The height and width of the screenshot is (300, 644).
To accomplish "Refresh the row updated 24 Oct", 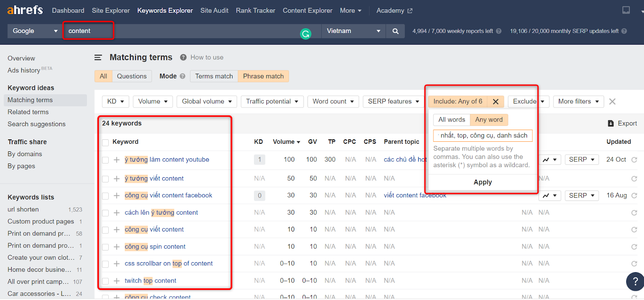I will tap(634, 160).
